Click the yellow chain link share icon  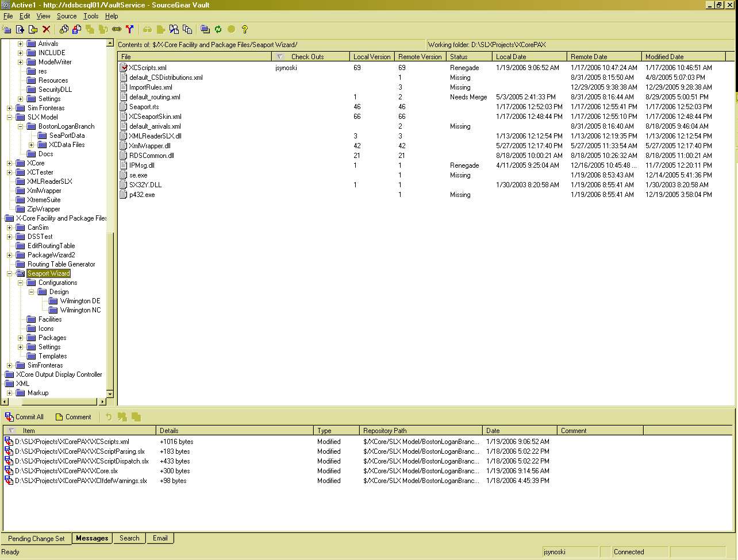point(117,29)
